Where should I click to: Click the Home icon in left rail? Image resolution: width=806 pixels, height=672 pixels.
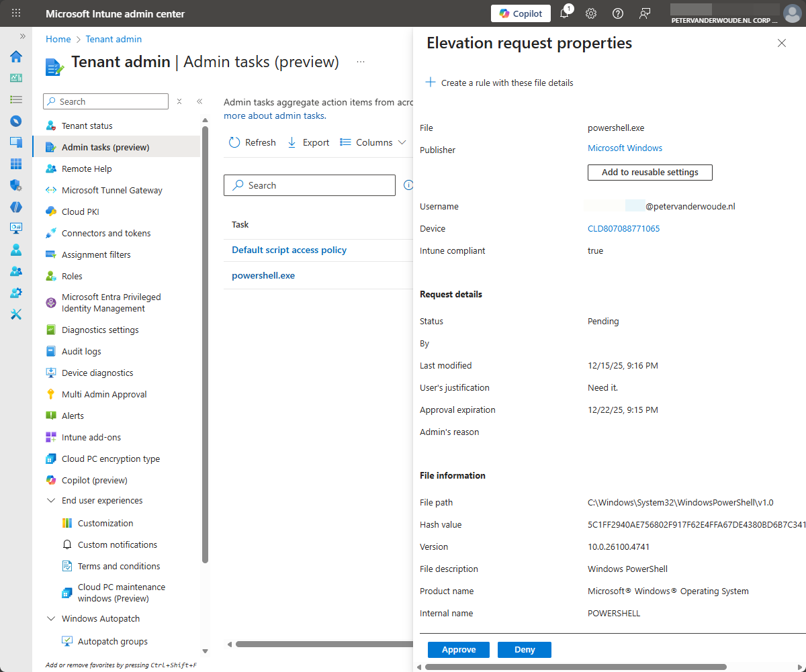point(16,56)
